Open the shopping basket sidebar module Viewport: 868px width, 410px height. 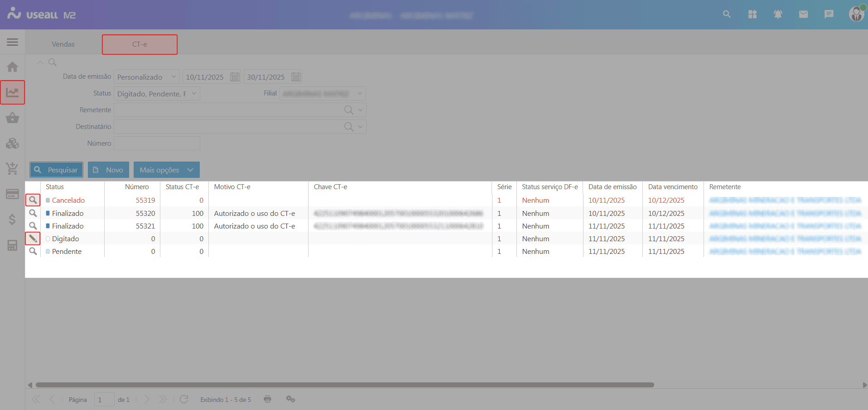coord(12,118)
